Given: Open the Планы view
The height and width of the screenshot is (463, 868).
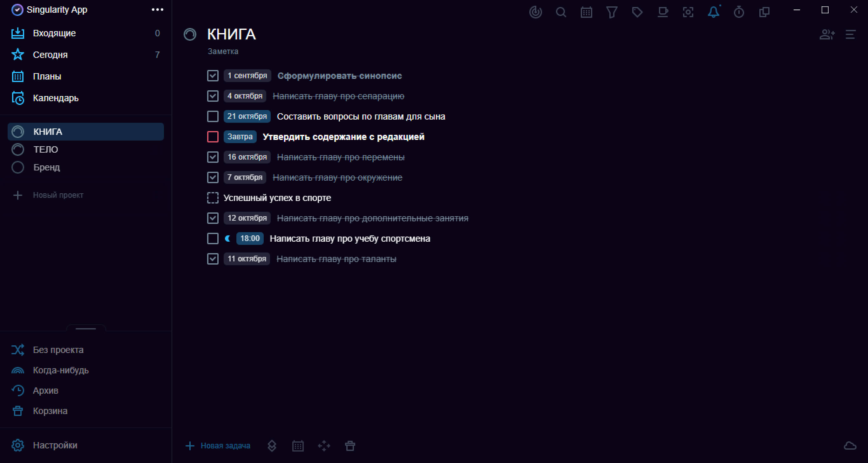Looking at the screenshot, I should (x=85, y=76).
